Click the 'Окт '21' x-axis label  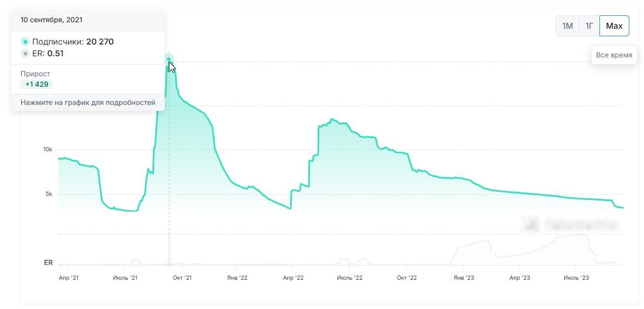point(183,277)
